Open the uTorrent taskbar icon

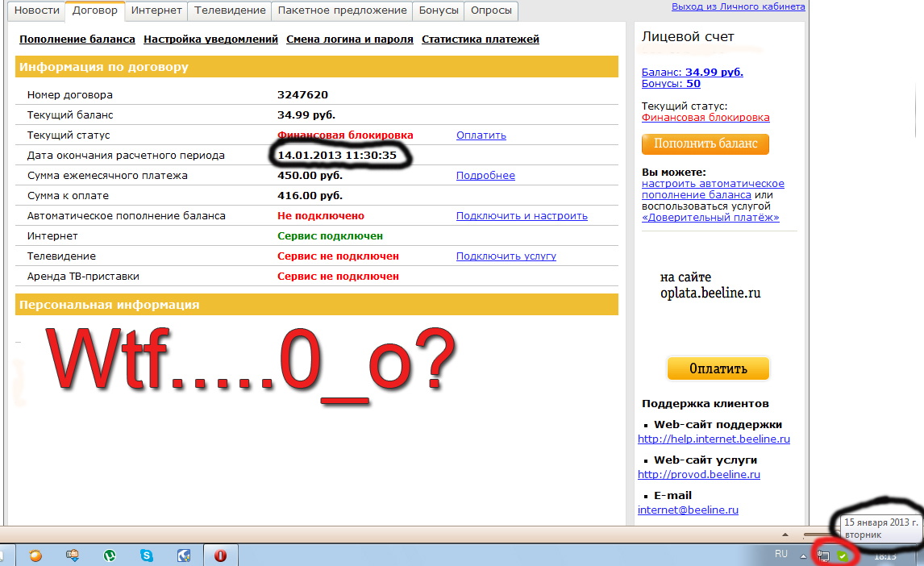click(x=110, y=556)
